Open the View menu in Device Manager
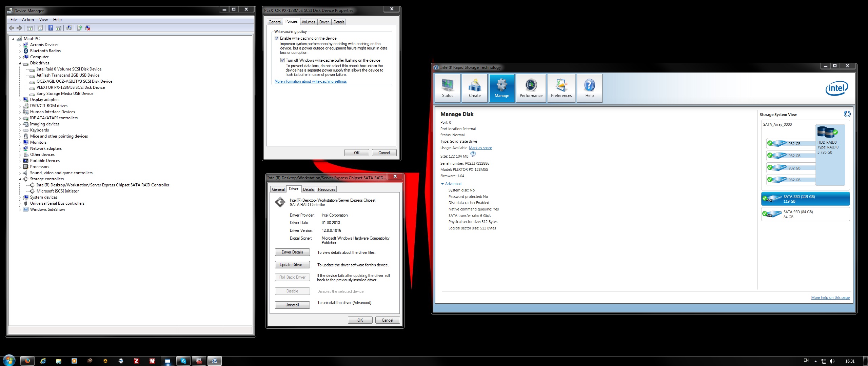The width and height of the screenshot is (868, 366). [43, 20]
